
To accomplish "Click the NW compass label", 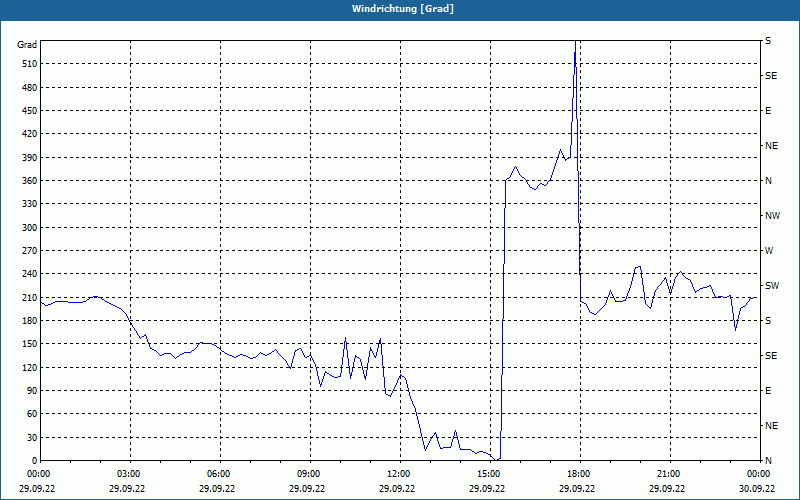I will click(772, 216).
